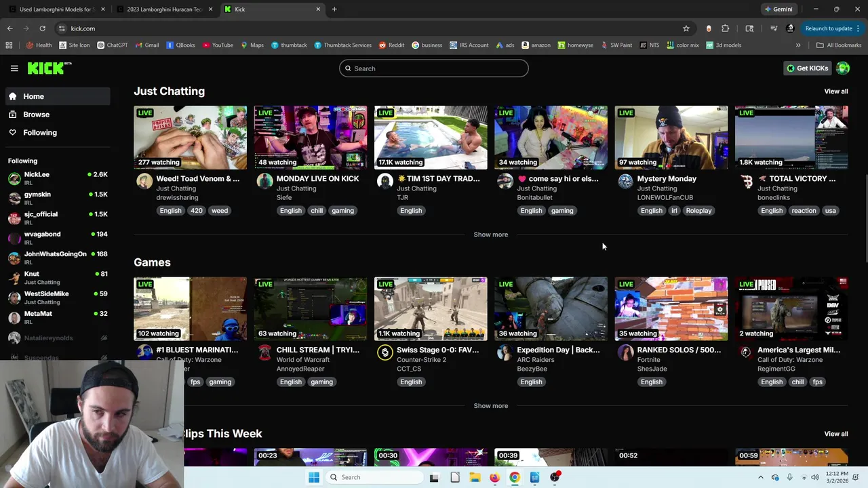Expand hidden bookmarks with chevron
This screenshot has height=488, width=868.
point(798,45)
